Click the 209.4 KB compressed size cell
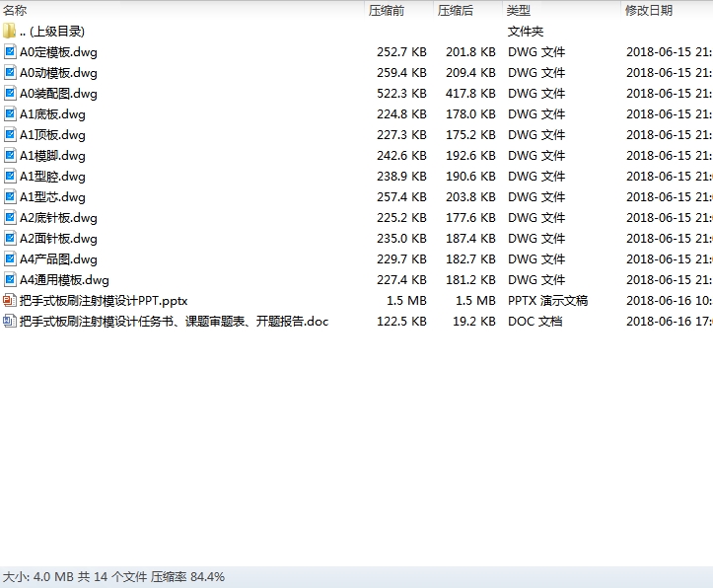Viewport: 713px width, 588px height. (x=470, y=73)
